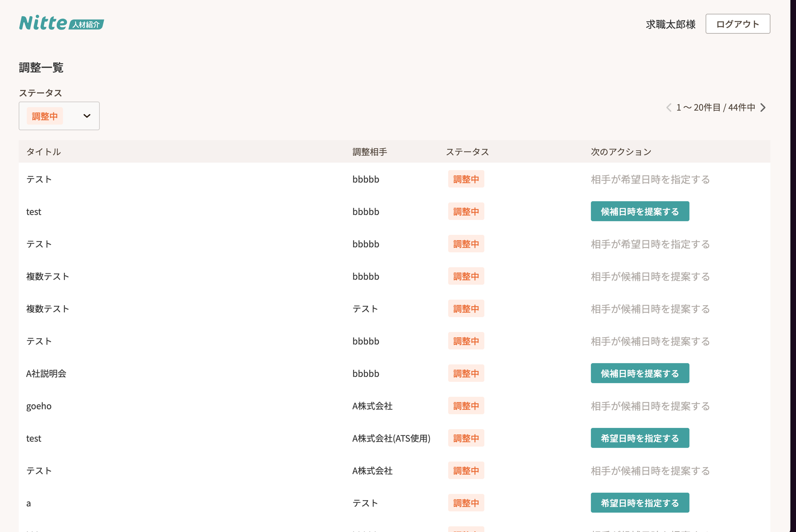
Task: Click the selected 調整中 tag inside the filter
Action: pyautogui.click(x=45, y=116)
